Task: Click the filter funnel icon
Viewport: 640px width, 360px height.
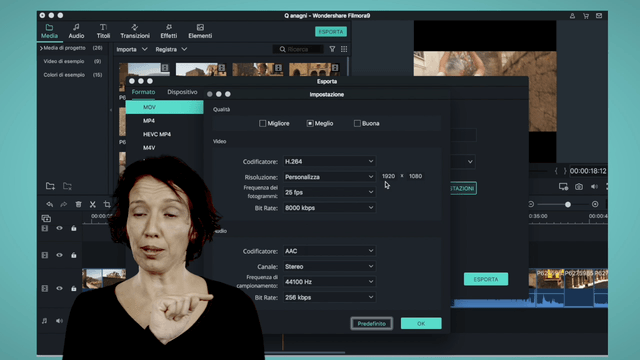Action: (332, 49)
